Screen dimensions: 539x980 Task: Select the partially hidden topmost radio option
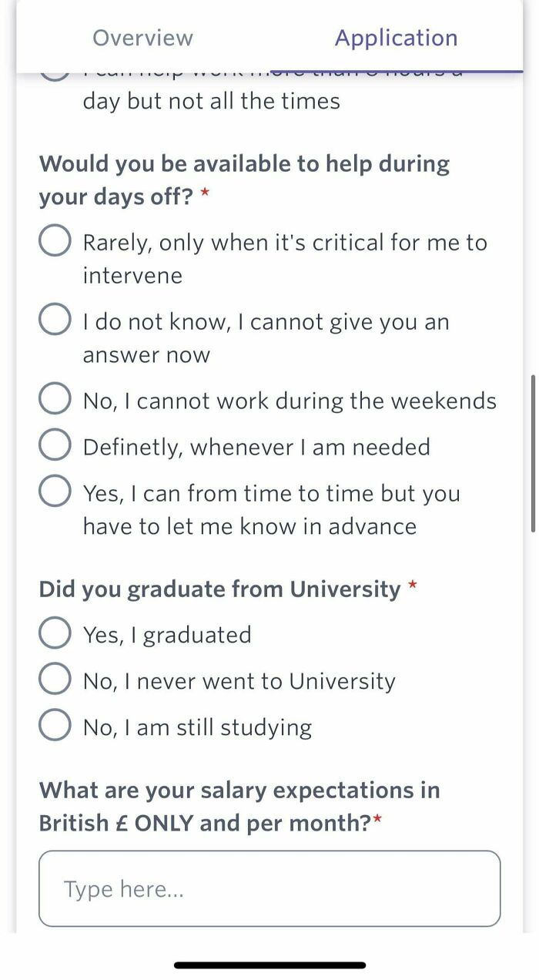pos(55,71)
